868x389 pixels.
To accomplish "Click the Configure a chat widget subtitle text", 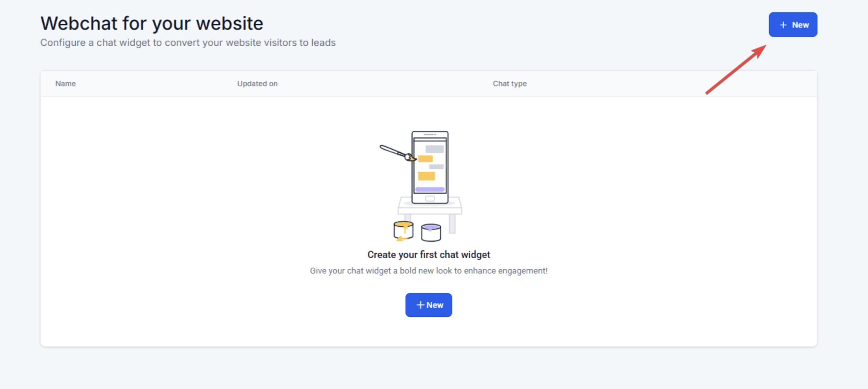I will click(x=188, y=43).
